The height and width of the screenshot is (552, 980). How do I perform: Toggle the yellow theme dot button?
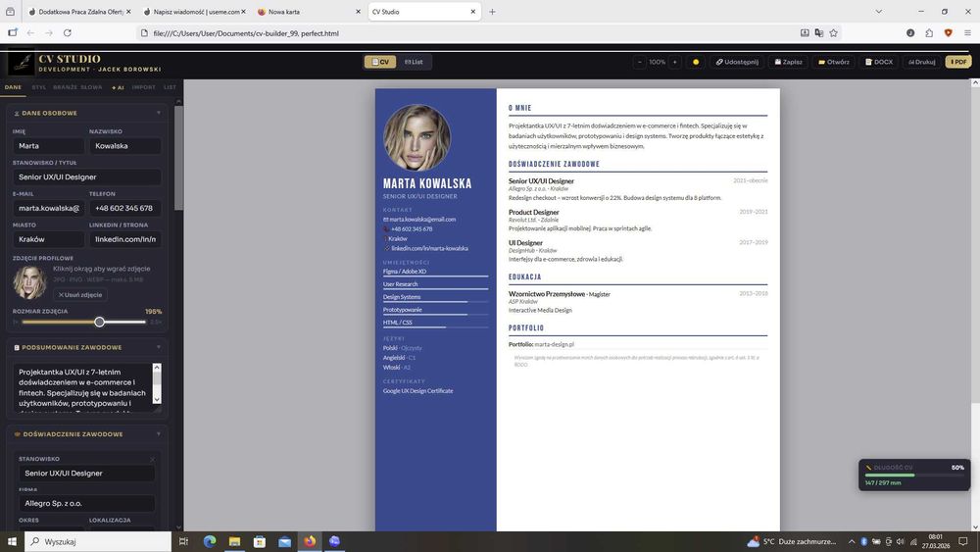coord(696,62)
